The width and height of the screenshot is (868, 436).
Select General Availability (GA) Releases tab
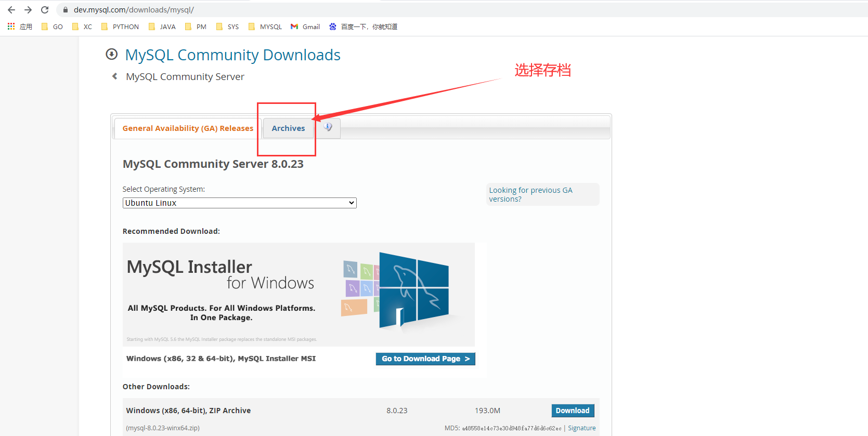(x=188, y=128)
